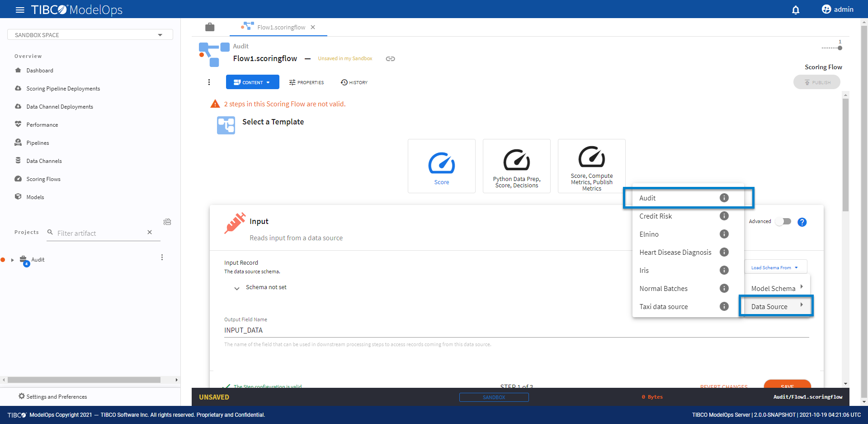
Task: Close the Flow1.scoringflow tab
Action: 313,27
